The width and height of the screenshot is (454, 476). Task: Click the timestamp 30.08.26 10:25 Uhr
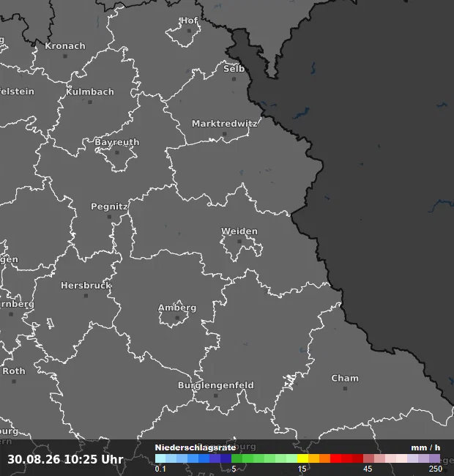coord(66,459)
